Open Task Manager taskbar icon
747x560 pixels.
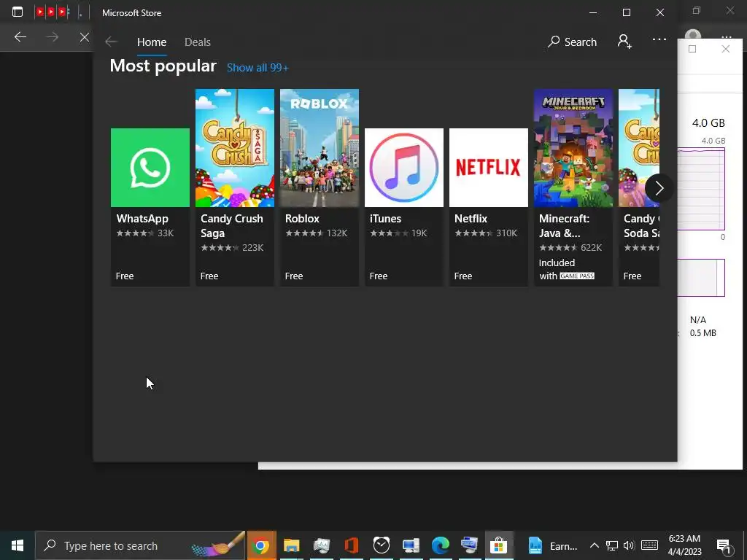[x=322, y=545]
